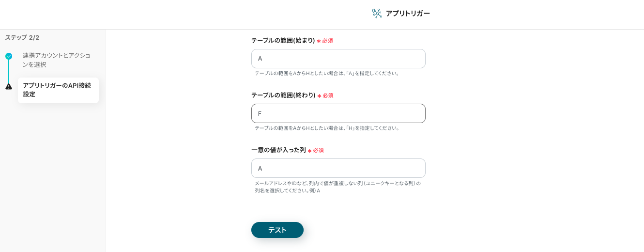Click into the 一意の値が入った列 input field
This screenshot has height=252, width=644.
pyautogui.click(x=338, y=168)
